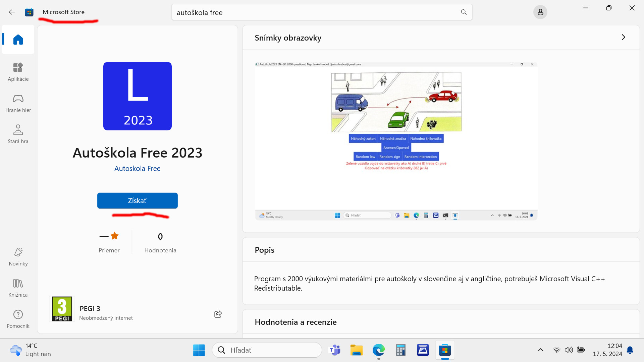Select the Aplikácie sidebar icon
The width and height of the screenshot is (644, 362).
coord(18,71)
